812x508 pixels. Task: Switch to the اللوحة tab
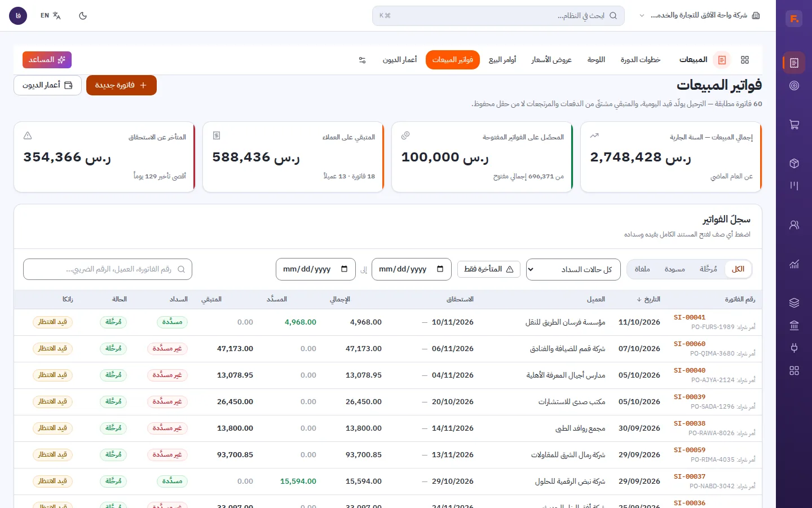596,60
